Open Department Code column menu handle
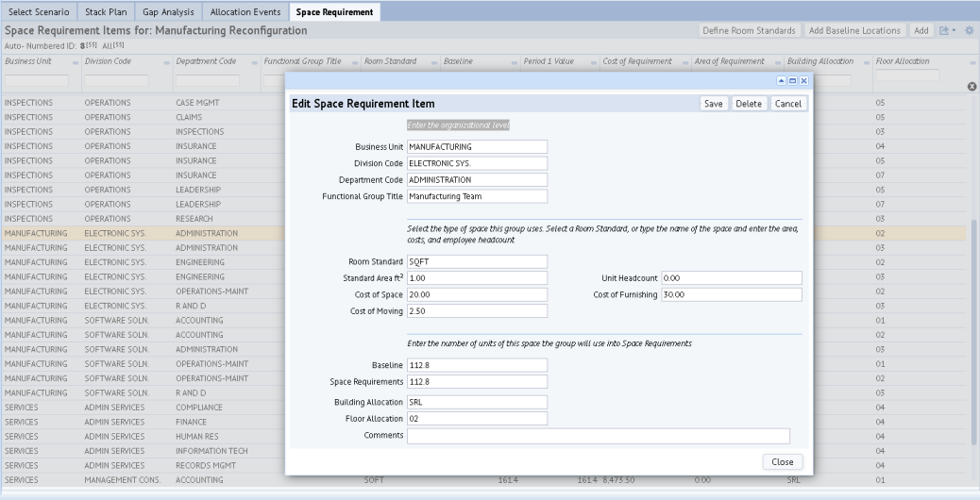980x500 pixels. tap(254, 62)
